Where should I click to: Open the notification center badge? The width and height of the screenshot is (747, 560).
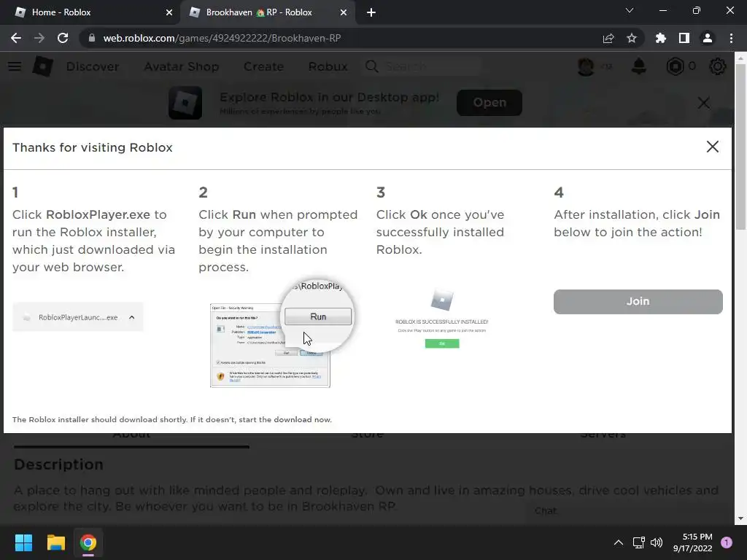point(727,542)
